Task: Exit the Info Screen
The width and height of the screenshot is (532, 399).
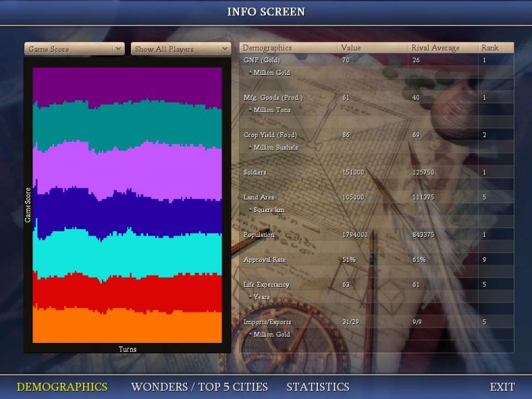Action: coord(502,387)
